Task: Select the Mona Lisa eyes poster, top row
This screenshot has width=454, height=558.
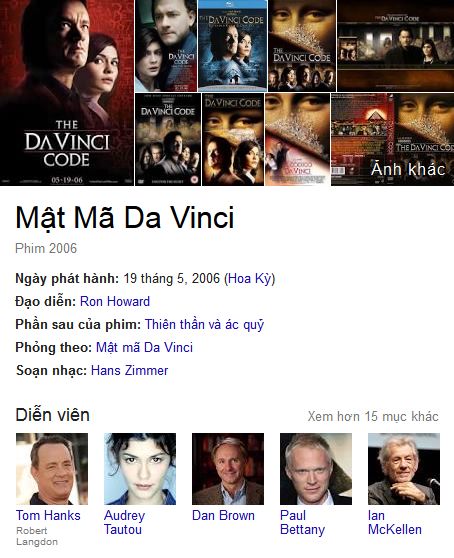Action: click(x=302, y=46)
